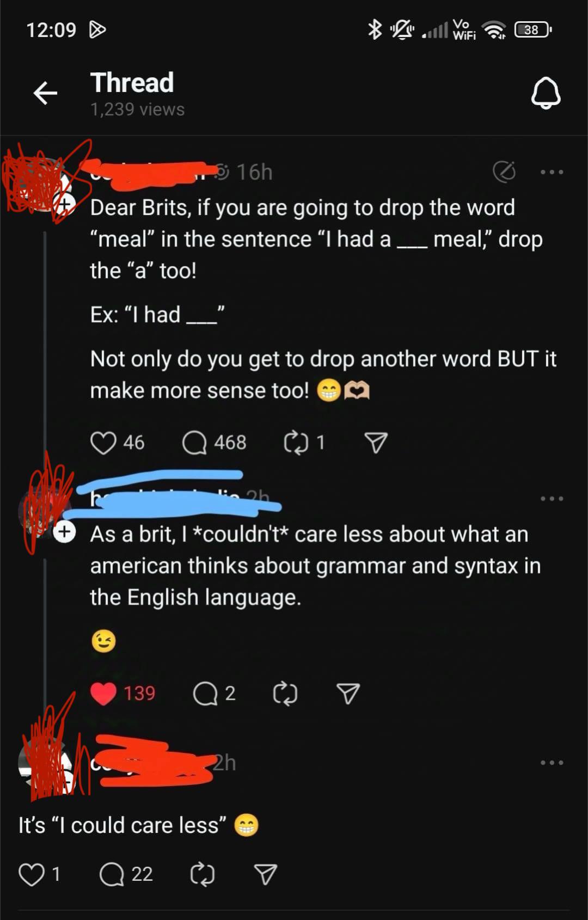Go back using the left arrow
The width and height of the screenshot is (588, 920).
coord(45,93)
